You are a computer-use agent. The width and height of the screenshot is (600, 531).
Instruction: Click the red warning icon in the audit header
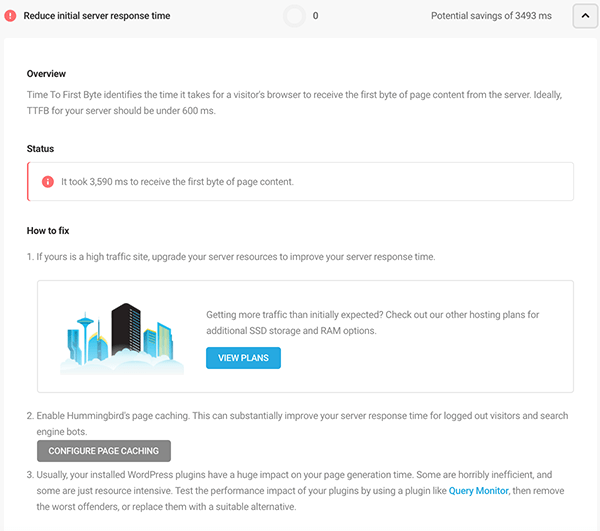(10, 16)
